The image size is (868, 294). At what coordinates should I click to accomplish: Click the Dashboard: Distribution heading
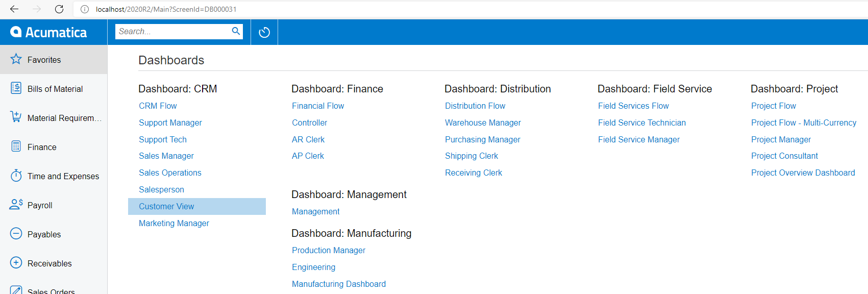(498, 89)
